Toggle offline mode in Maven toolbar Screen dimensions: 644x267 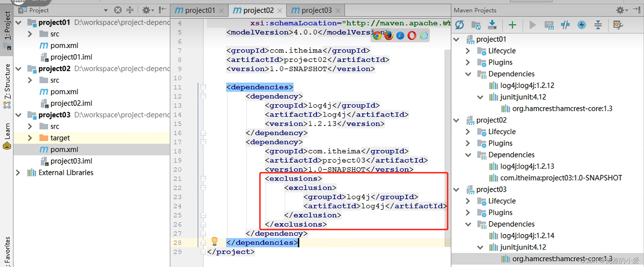[x=565, y=25]
